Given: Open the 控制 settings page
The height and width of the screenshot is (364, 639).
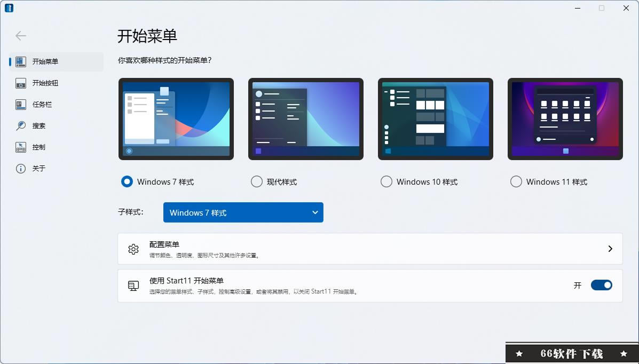Looking at the screenshot, I should (56, 147).
